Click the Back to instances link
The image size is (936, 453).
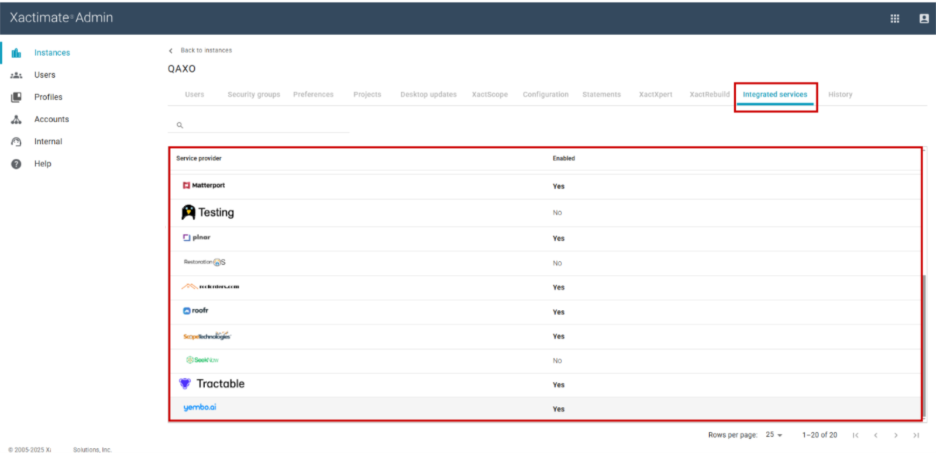(206, 51)
